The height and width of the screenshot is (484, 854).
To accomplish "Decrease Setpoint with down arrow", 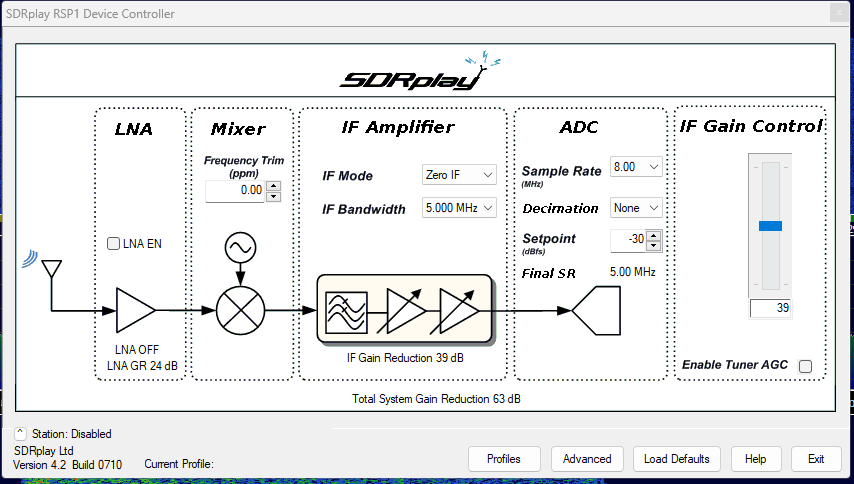I will click(654, 246).
